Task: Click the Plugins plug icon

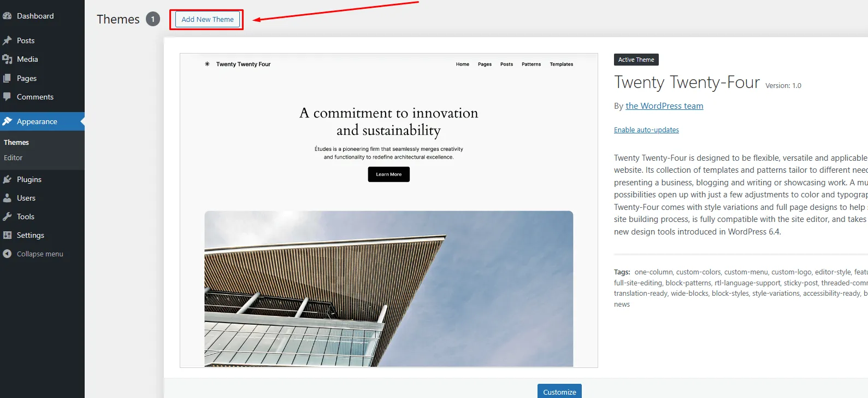Action: tap(7, 179)
